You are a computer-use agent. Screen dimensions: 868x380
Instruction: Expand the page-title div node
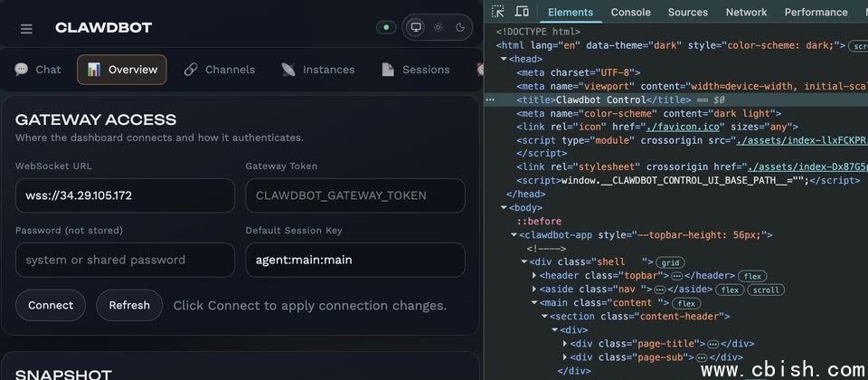click(x=566, y=344)
